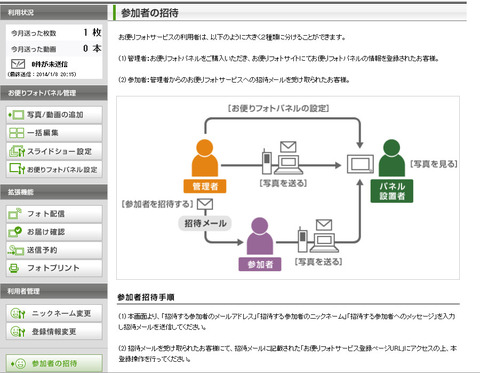Click the slideshow settings icon
This screenshot has width=480, height=373.
click(17, 151)
